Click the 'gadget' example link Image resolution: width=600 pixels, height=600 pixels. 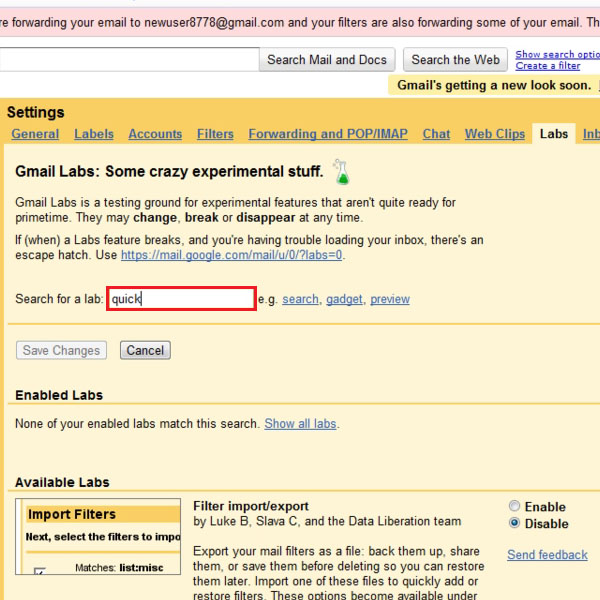(344, 299)
